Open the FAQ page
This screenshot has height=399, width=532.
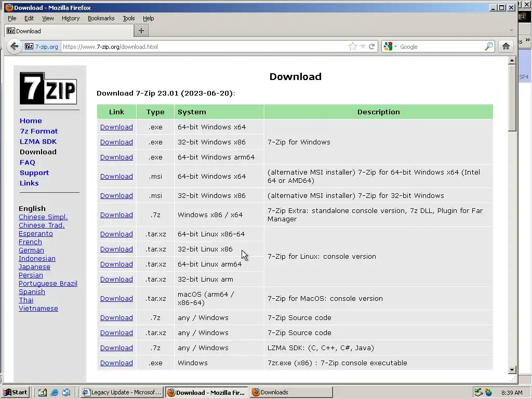click(27, 163)
